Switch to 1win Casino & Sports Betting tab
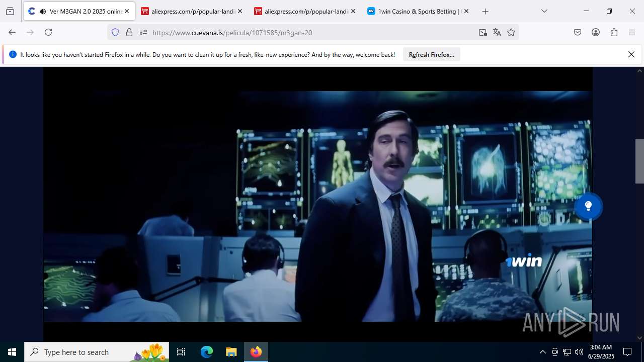This screenshot has width=644, height=362. point(418,11)
